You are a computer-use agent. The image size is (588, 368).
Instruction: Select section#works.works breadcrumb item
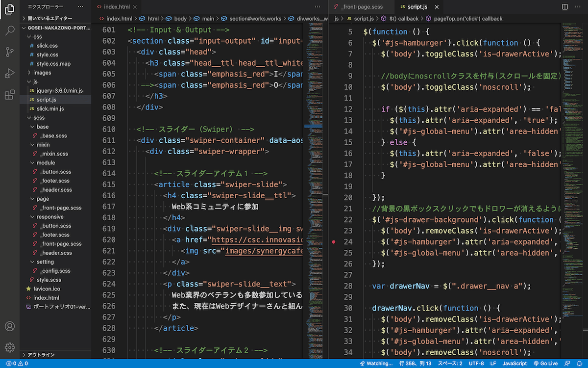251,19
